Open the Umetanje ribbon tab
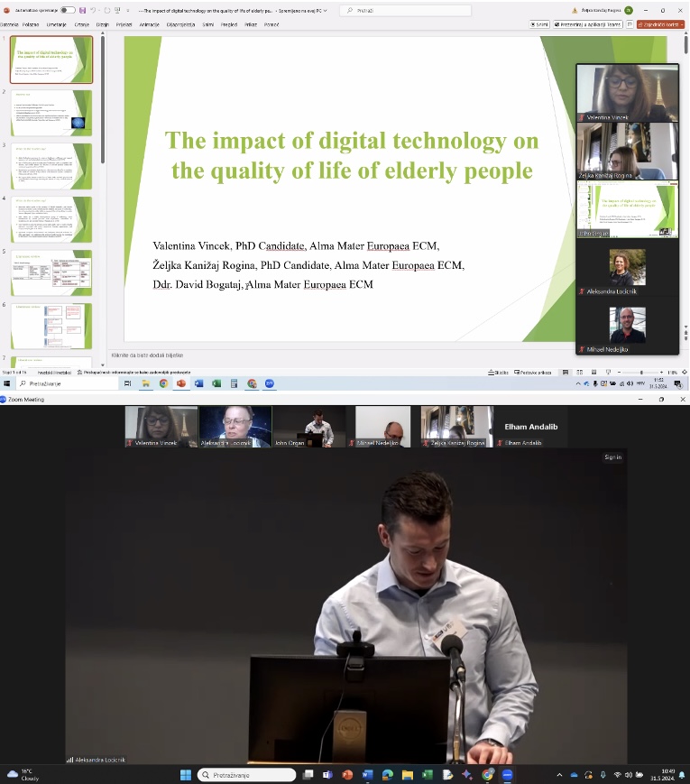 tap(57, 24)
